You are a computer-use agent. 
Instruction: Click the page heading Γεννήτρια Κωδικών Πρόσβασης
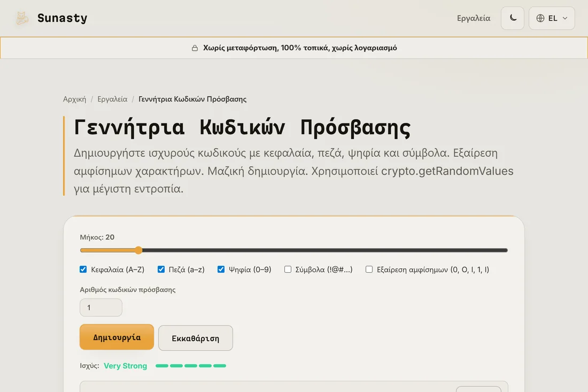pyautogui.click(x=242, y=127)
